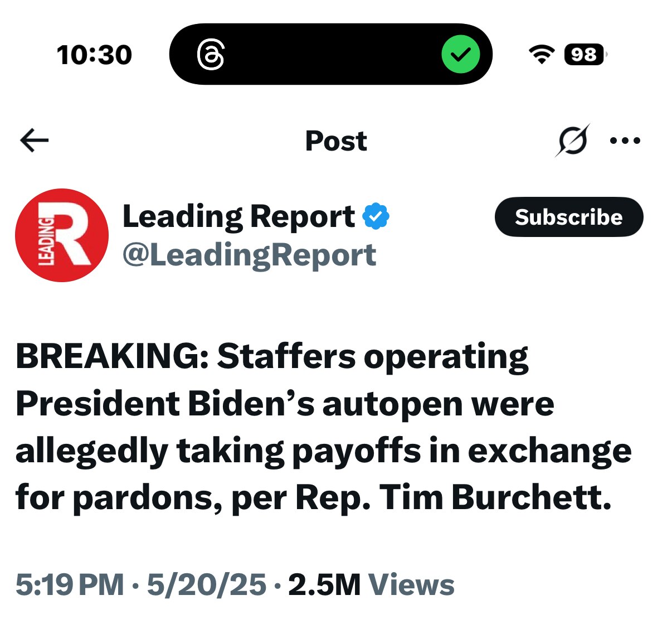The height and width of the screenshot is (629, 672).
Task: Tap the 10:30 status bar clock
Action: coord(94,55)
